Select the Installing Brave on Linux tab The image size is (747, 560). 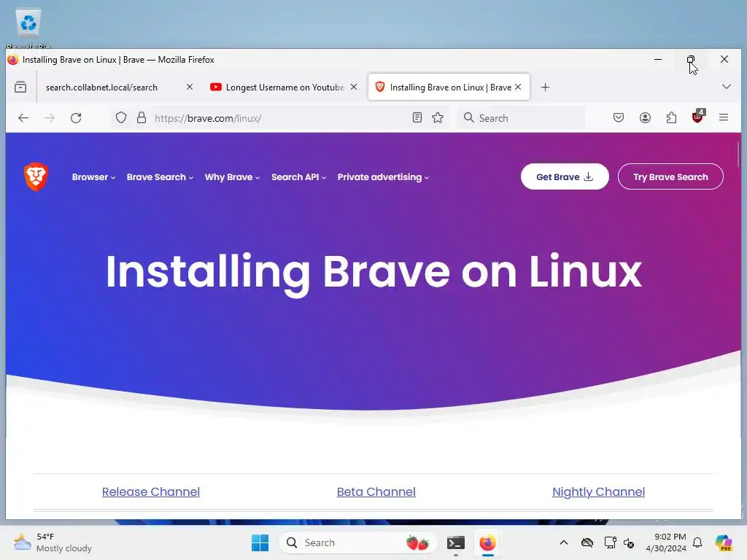point(449,87)
